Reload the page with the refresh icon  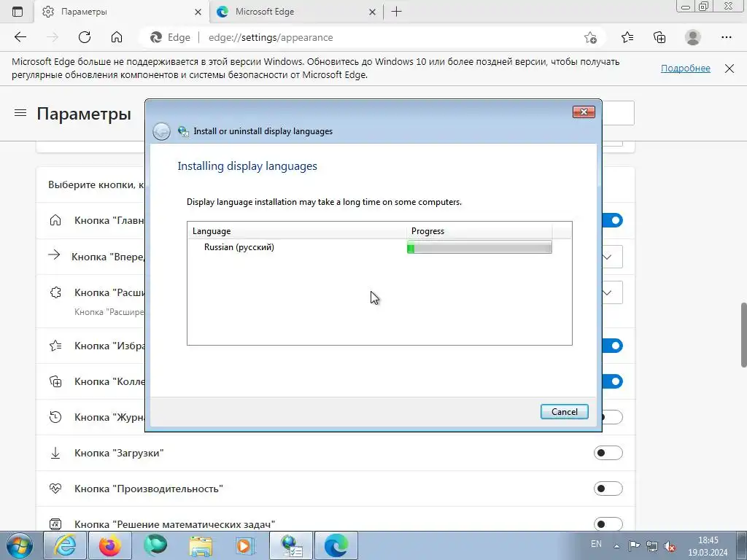(x=85, y=37)
